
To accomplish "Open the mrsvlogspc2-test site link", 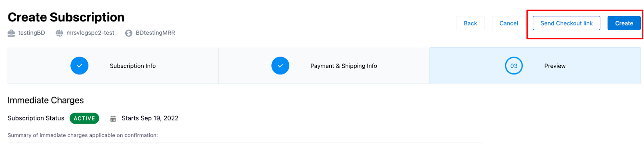I will click(90, 33).
